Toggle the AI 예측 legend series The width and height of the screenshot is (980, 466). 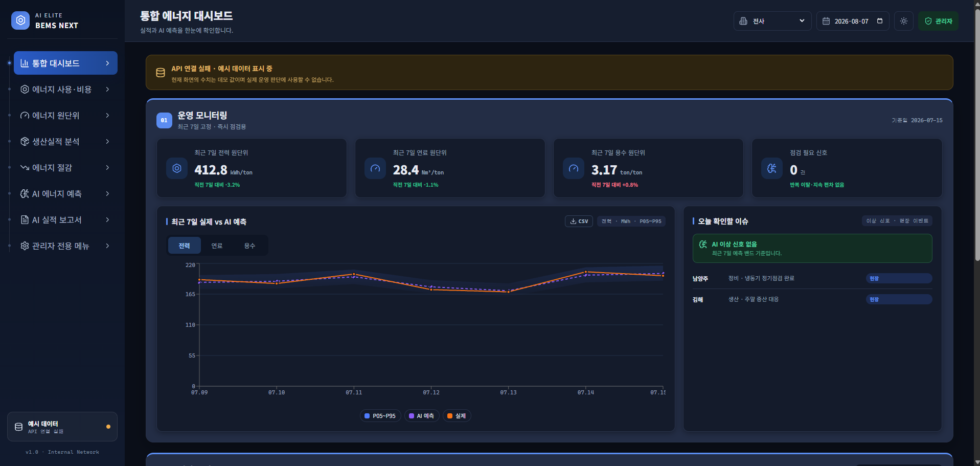tap(422, 416)
